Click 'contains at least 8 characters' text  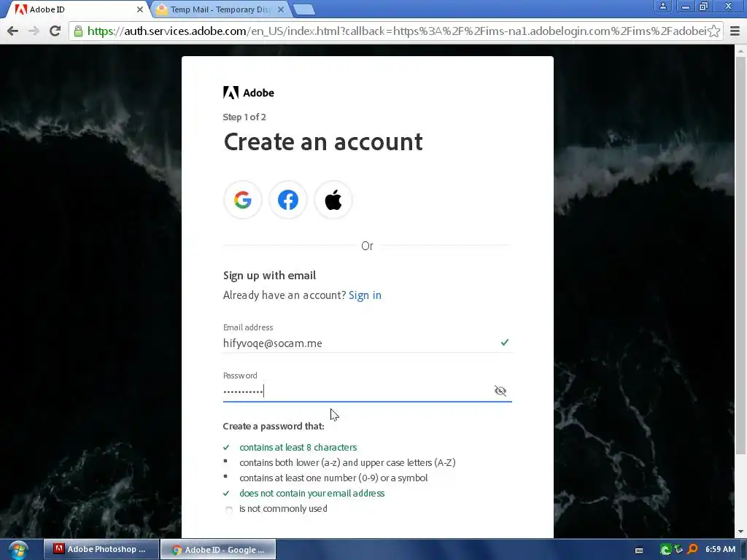298,448
